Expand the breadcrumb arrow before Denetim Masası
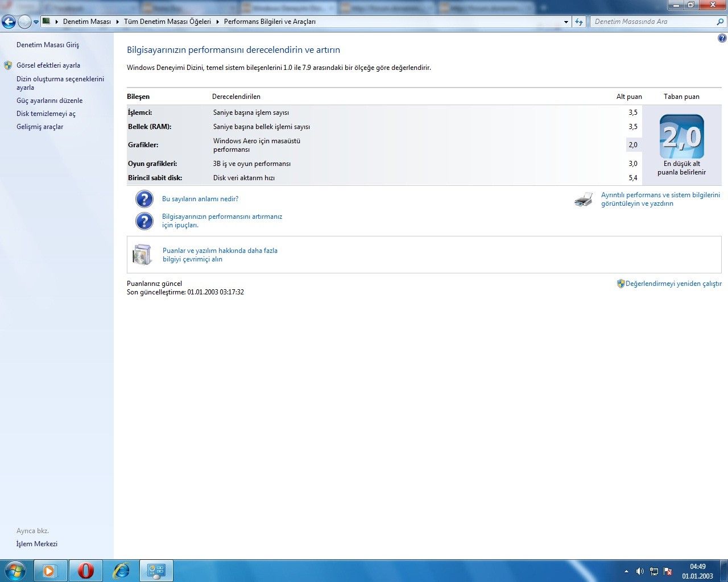This screenshot has width=728, height=582. click(57, 22)
